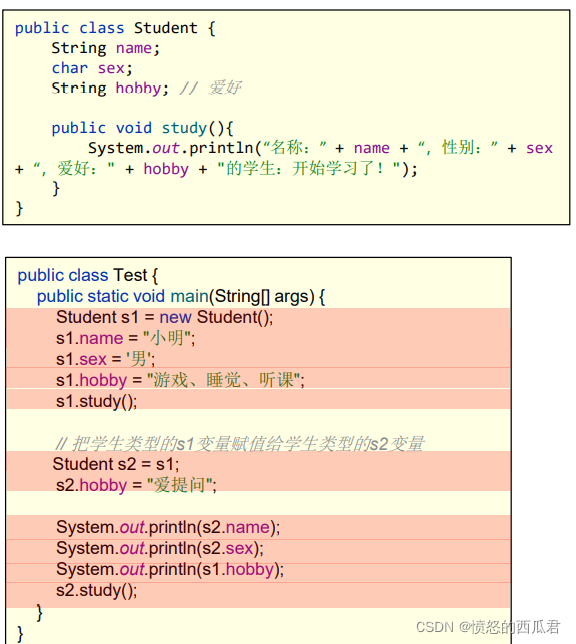
Task: Click the 's2.study();' call
Action: pos(97,591)
